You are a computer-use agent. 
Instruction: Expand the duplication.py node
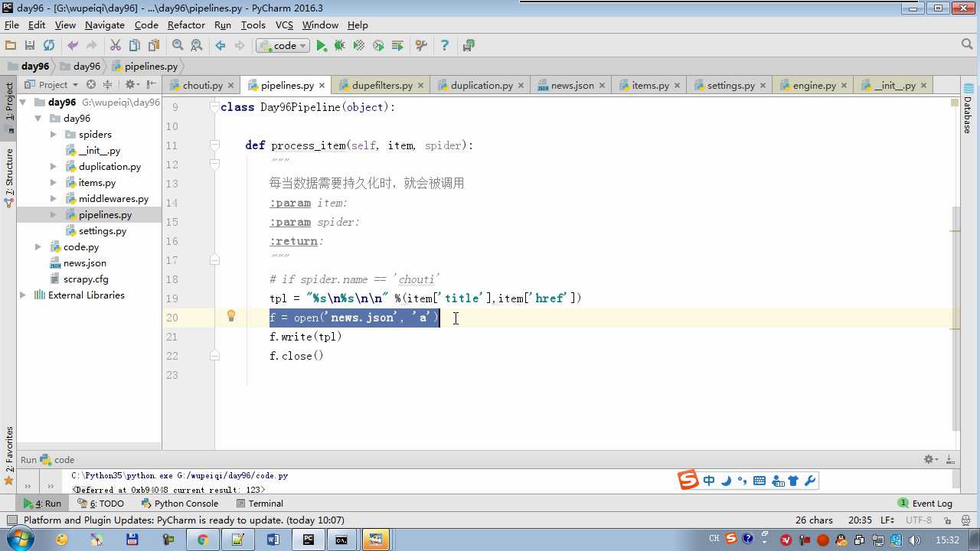[54, 167]
